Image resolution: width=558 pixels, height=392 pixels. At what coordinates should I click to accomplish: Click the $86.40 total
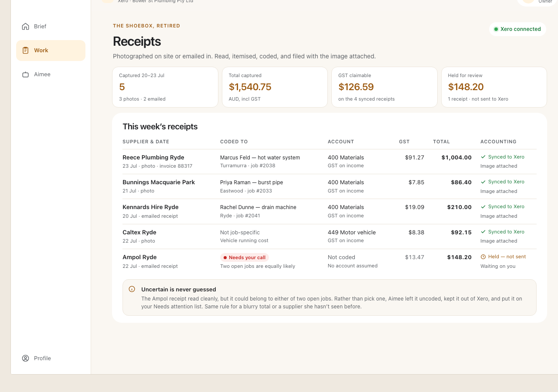point(461,182)
